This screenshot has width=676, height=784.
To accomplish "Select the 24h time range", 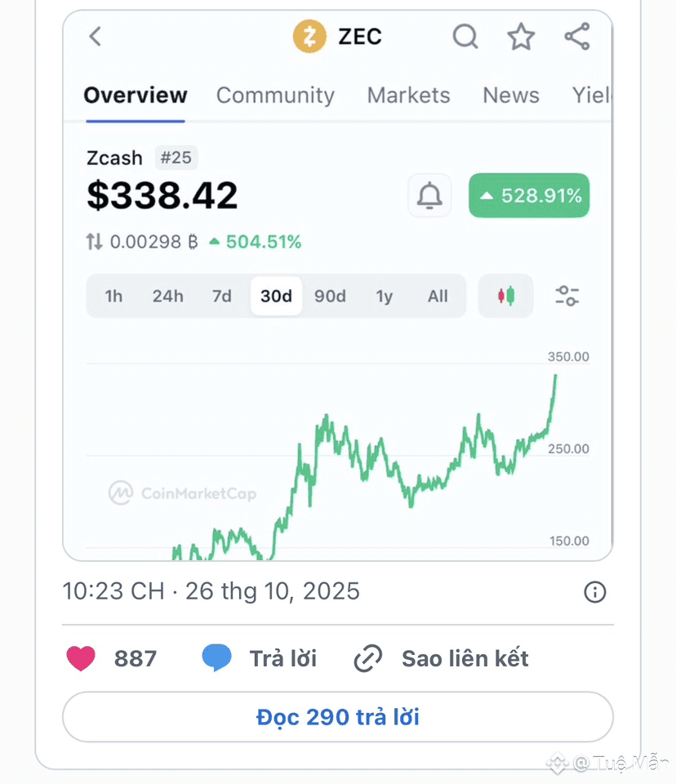I will pyautogui.click(x=167, y=296).
